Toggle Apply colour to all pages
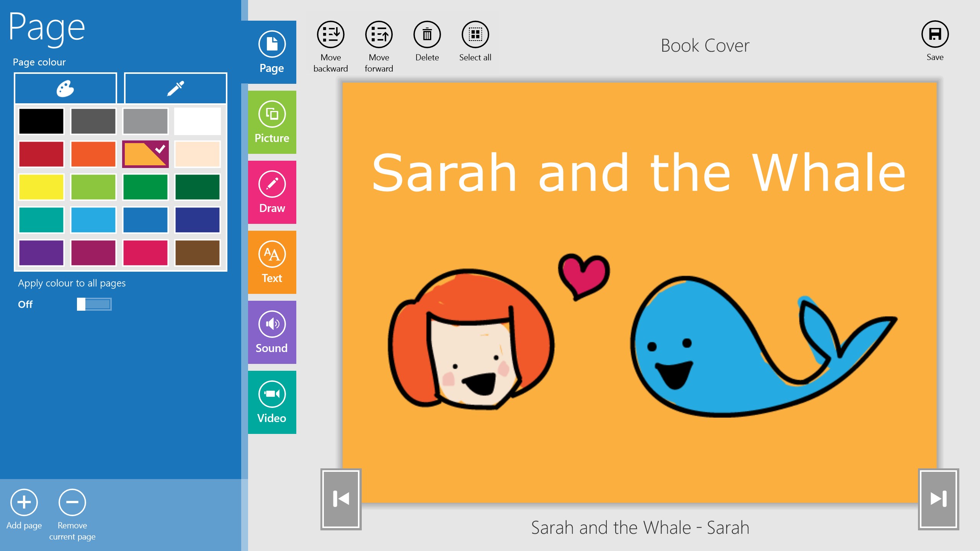Image resolution: width=980 pixels, height=551 pixels. [93, 304]
